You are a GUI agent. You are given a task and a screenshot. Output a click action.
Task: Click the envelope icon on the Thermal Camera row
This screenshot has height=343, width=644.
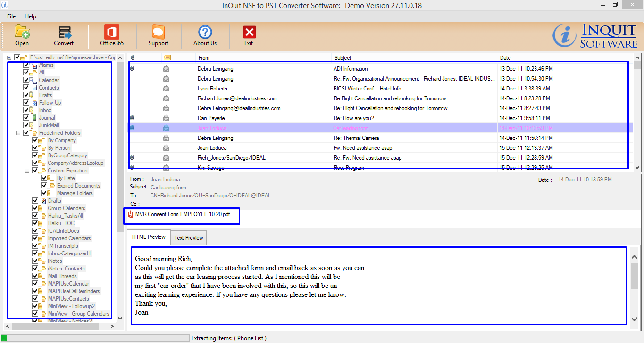tap(166, 138)
